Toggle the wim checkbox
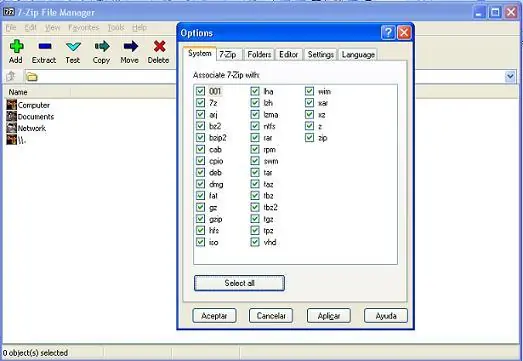 pyautogui.click(x=310, y=91)
